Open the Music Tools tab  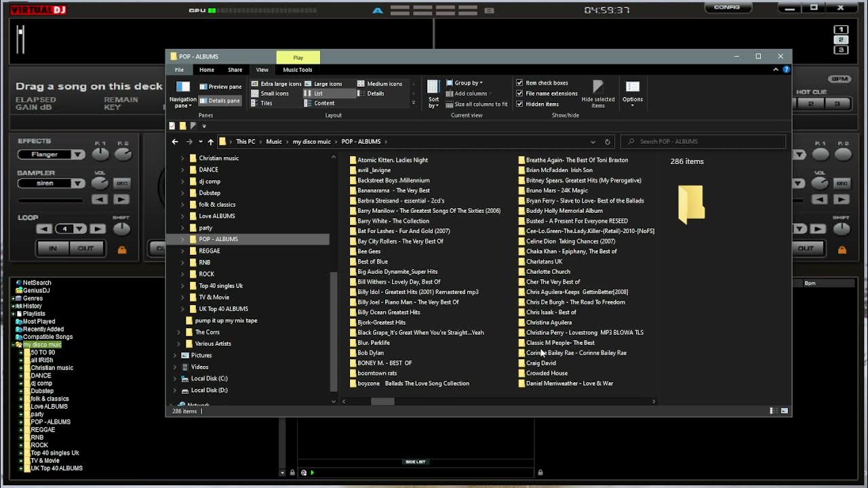[298, 70]
